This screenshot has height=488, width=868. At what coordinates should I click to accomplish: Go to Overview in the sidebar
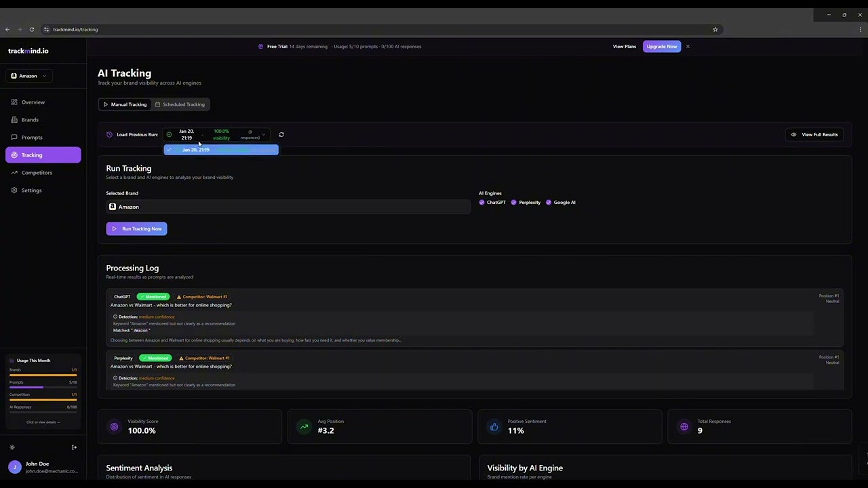tap(43, 102)
